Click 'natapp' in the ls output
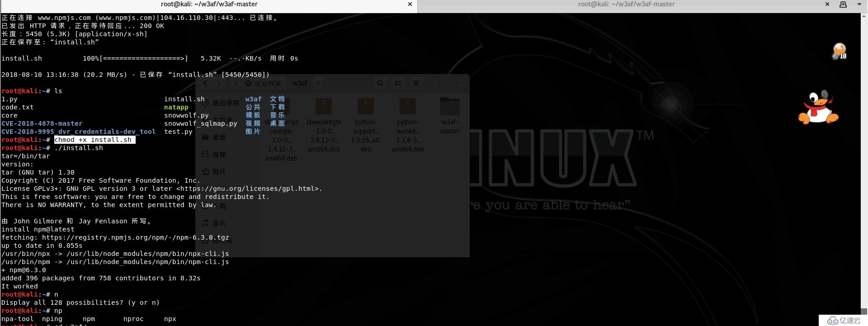This screenshot has height=326, width=868. tap(176, 107)
